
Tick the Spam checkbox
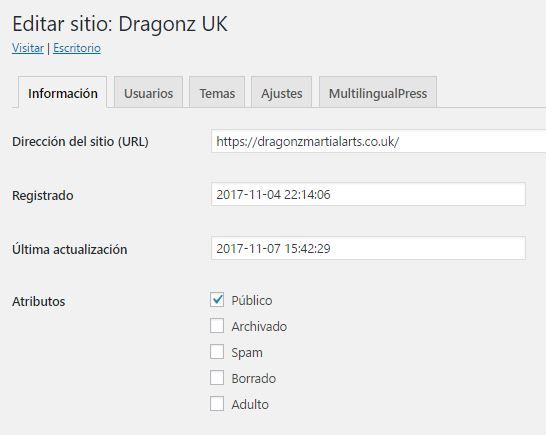(x=217, y=352)
